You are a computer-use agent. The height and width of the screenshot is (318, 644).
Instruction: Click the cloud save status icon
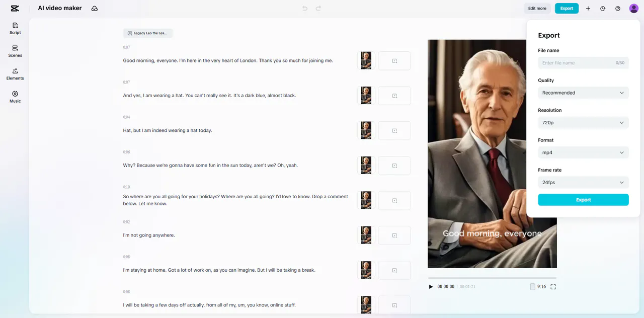[x=95, y=9]
